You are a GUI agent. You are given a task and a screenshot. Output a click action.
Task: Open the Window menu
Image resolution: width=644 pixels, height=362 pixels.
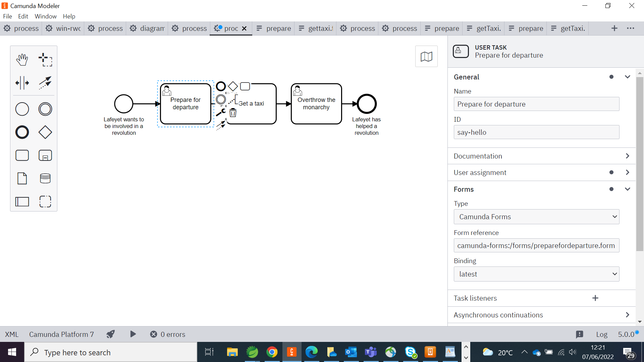point(46,16)
